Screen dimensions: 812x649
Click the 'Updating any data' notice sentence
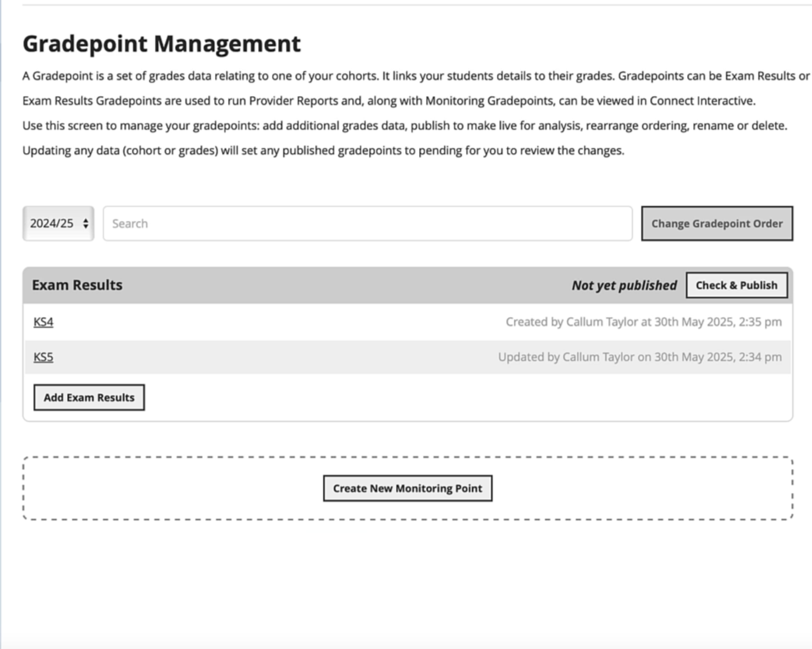click(x=323, y=150)
